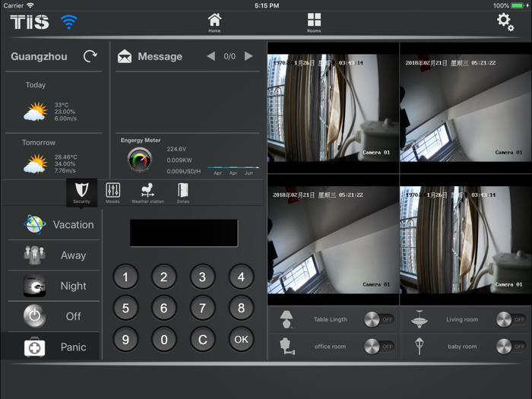Confirm the code with OK key

[241, 339]
